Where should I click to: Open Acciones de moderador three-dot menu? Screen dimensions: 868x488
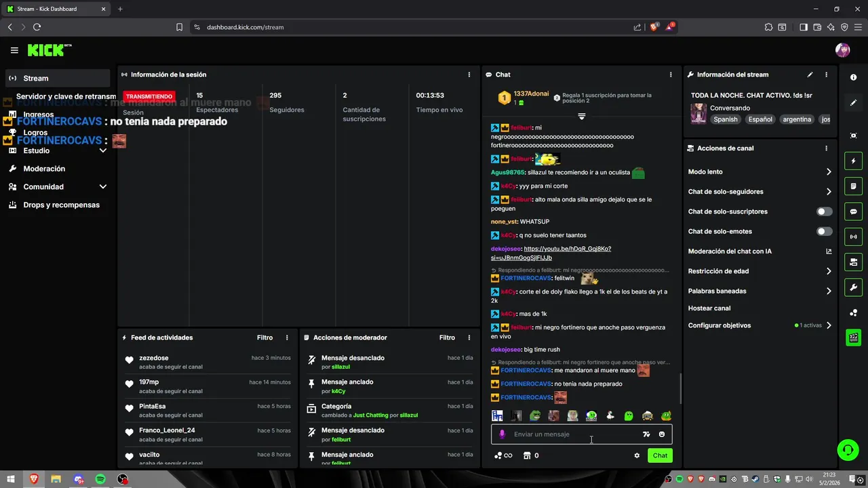pos(469,338)
